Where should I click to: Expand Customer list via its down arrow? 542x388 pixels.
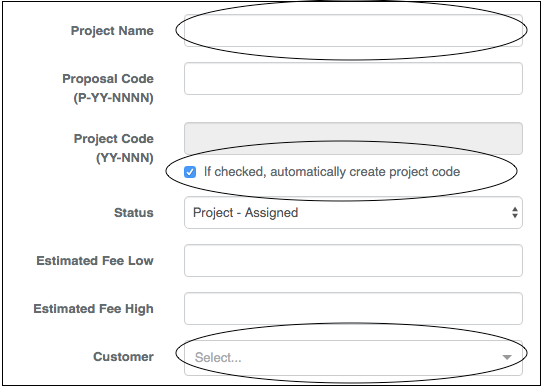coord(507,357)
